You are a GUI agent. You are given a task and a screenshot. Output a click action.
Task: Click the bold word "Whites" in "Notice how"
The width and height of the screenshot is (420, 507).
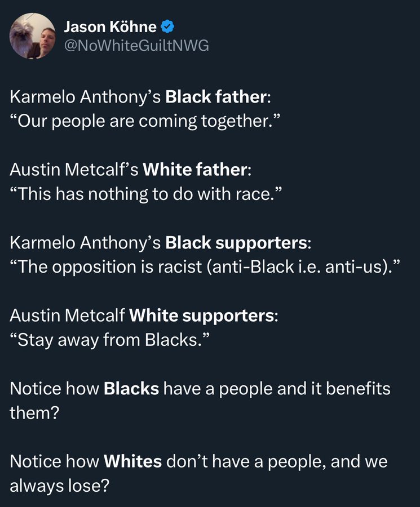(x=132, y=461)
